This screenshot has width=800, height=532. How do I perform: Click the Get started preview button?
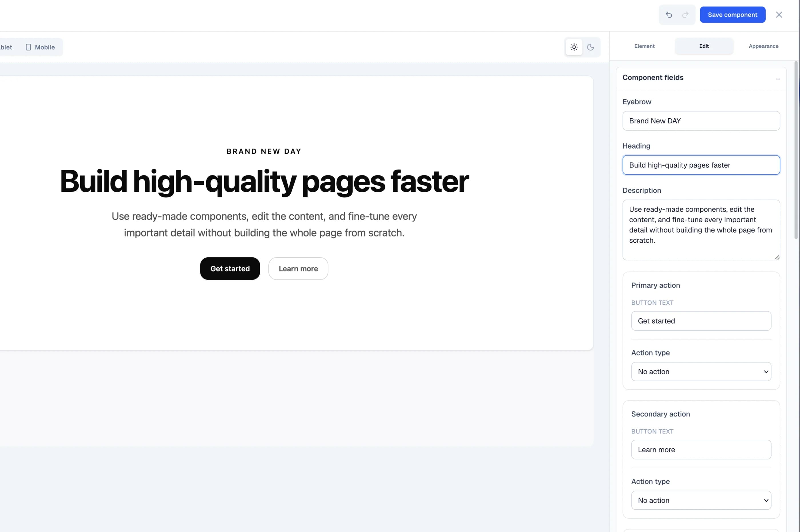point(230,269)
